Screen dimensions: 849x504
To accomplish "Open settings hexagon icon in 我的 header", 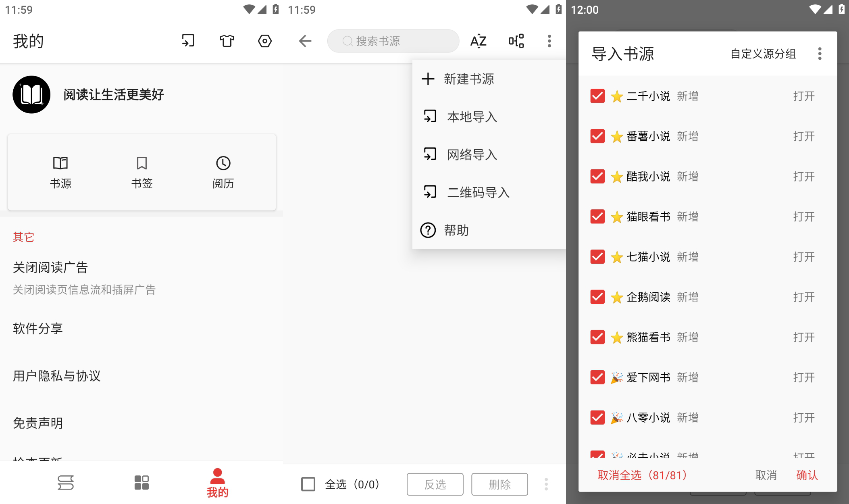I will 265,41.
